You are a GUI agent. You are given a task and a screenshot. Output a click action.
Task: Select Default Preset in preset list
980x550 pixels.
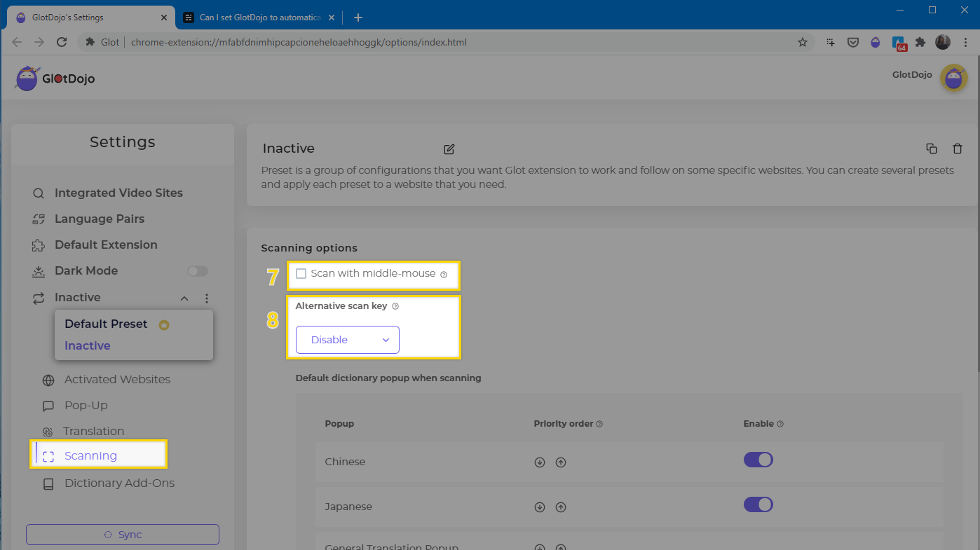pyautogui.click(x=106, y=324)
